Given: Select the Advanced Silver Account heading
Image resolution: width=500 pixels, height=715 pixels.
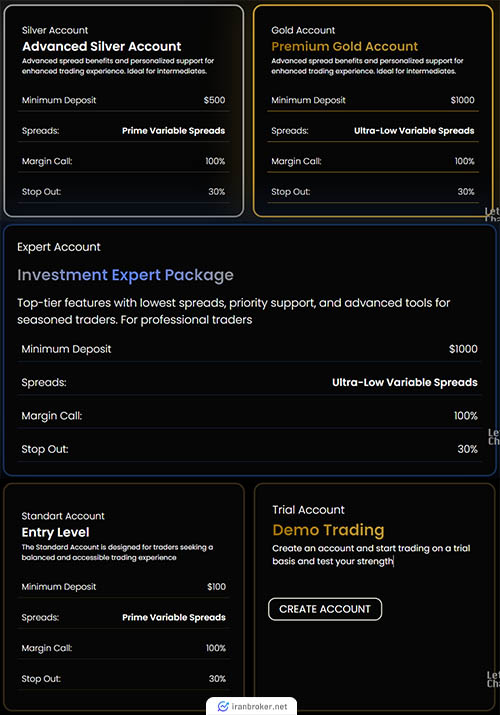Looking at the screenshot, I should 102,47.
